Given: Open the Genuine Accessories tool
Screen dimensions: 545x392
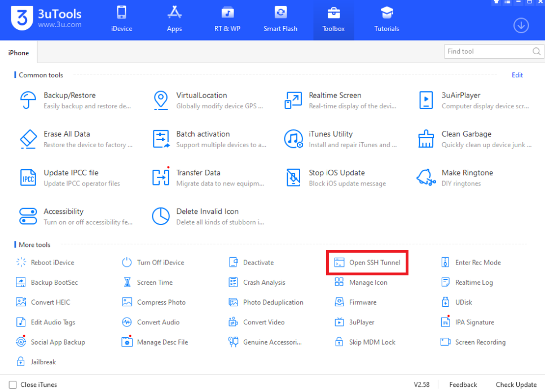Looking at the screenshot, I should click(x=265, y=342).
